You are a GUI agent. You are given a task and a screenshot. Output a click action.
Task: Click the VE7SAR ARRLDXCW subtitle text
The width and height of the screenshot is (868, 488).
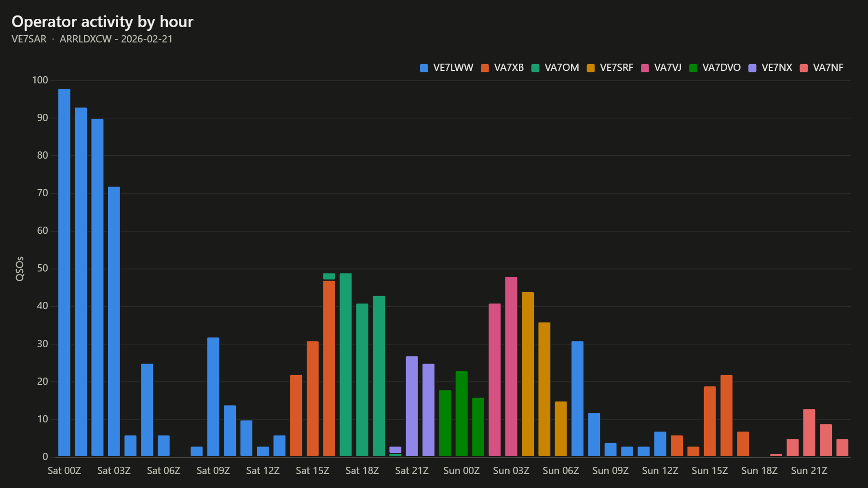[92, 39]
